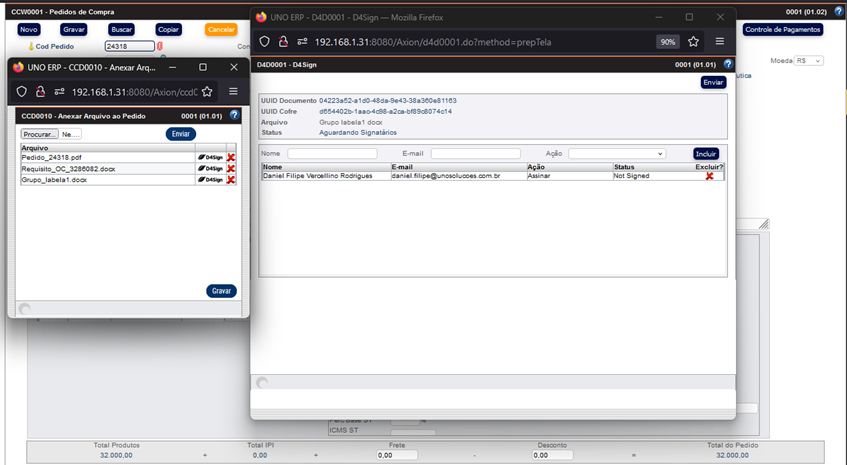Screen dimensions: 847x465
Task: Click Incluir to add signer
Action: click(x=706, y=154)
